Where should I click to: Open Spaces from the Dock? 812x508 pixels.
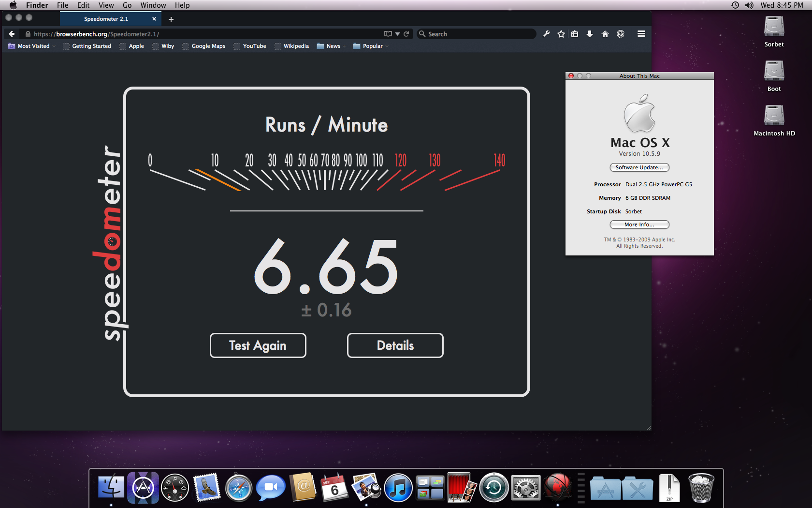coord(430,488)
